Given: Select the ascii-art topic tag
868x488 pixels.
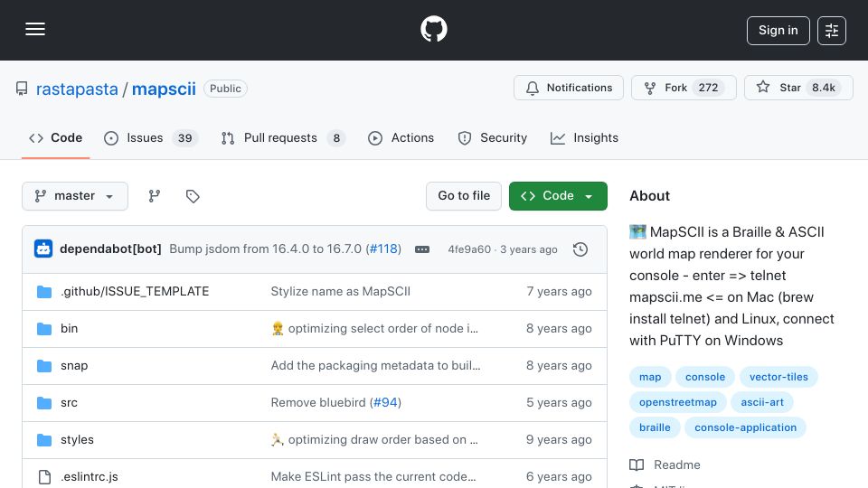Looking at the screenshot, I should pyautogui.click(x=762, y=402).
